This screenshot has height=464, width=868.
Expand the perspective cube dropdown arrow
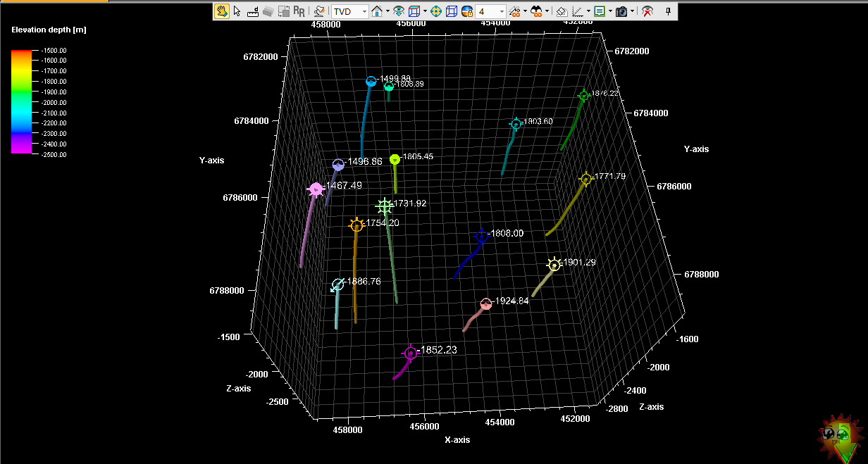click(425, 11)
